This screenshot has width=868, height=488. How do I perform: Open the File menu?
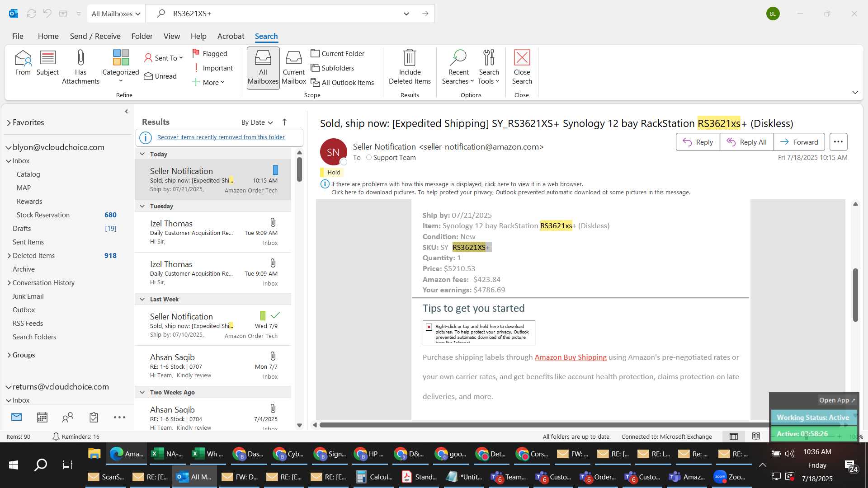[x=18, y=36]
